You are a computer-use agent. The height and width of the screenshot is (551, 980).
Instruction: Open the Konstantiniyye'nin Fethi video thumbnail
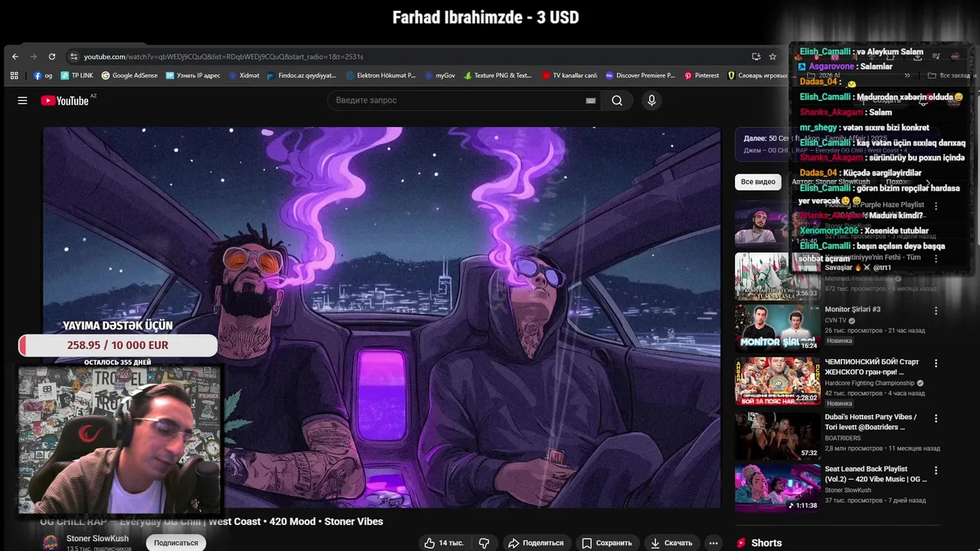(x=777, y=275)
